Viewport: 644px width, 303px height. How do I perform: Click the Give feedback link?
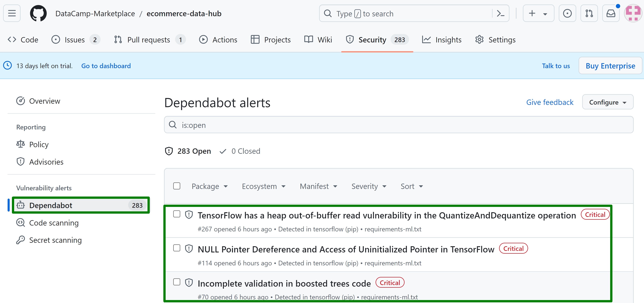[x=550, y=102]
